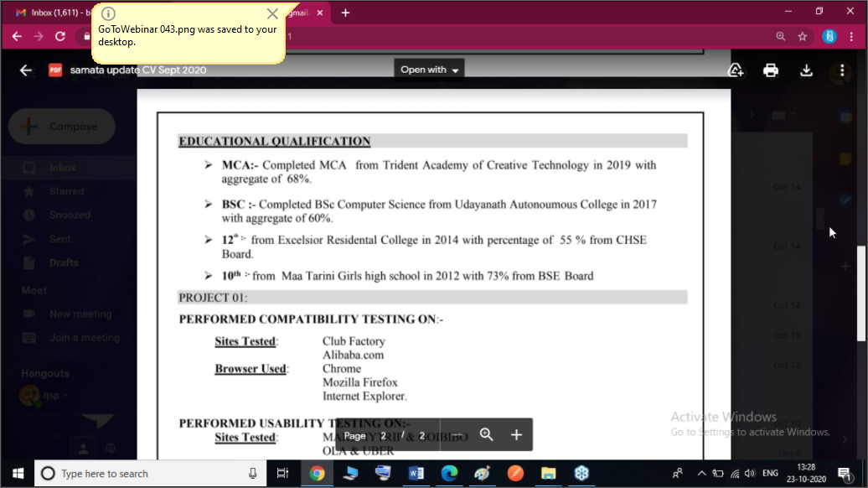Viewport: 868px width, 488px height.
Task: Open Microsoft Word from the taskbar
Action: click(416, 474)
